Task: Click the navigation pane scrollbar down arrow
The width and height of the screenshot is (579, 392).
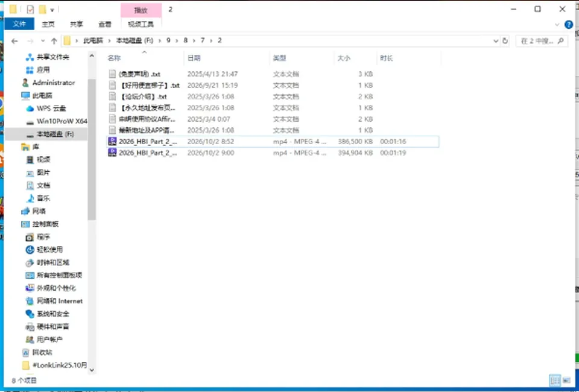Action: point(92,370)
